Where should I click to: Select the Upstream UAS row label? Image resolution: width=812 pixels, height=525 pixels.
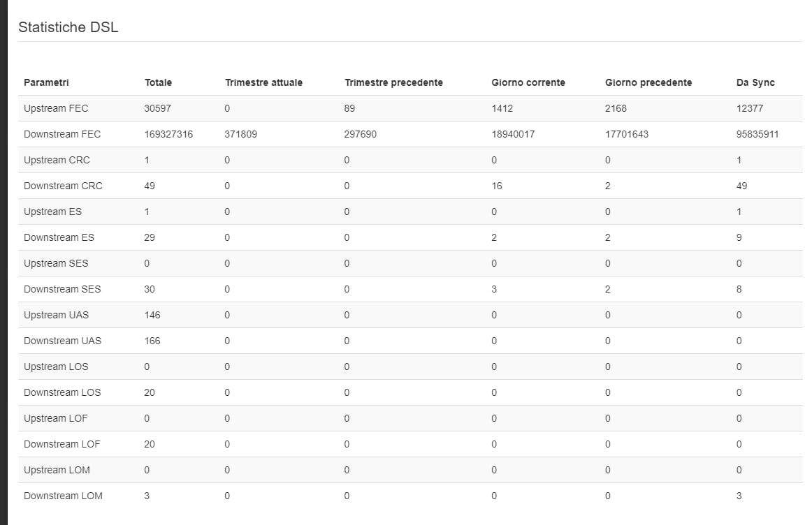[x=57, y=315]
